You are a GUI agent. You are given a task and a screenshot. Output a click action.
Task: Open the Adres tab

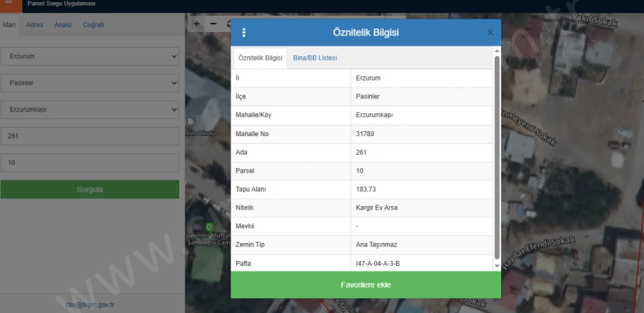(x=35, y=25)
